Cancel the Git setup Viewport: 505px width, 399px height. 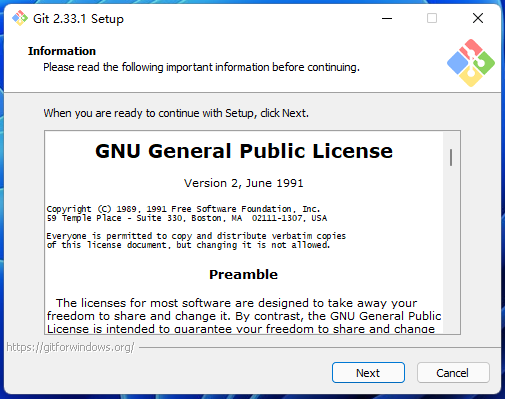point(453,372)
